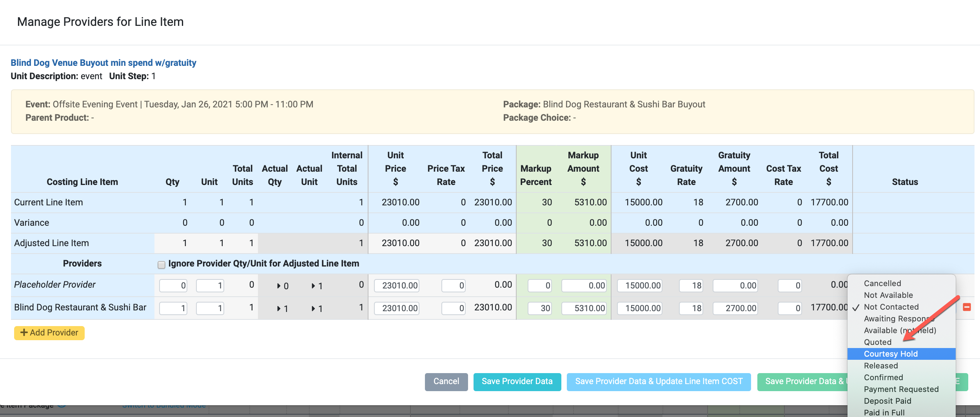Viewport: 980px width, 417px height.
Task: Edit Gratuity Amount 2700.00 field for Blind Dog
Action: pyautogui.click(x=735, y=308)
